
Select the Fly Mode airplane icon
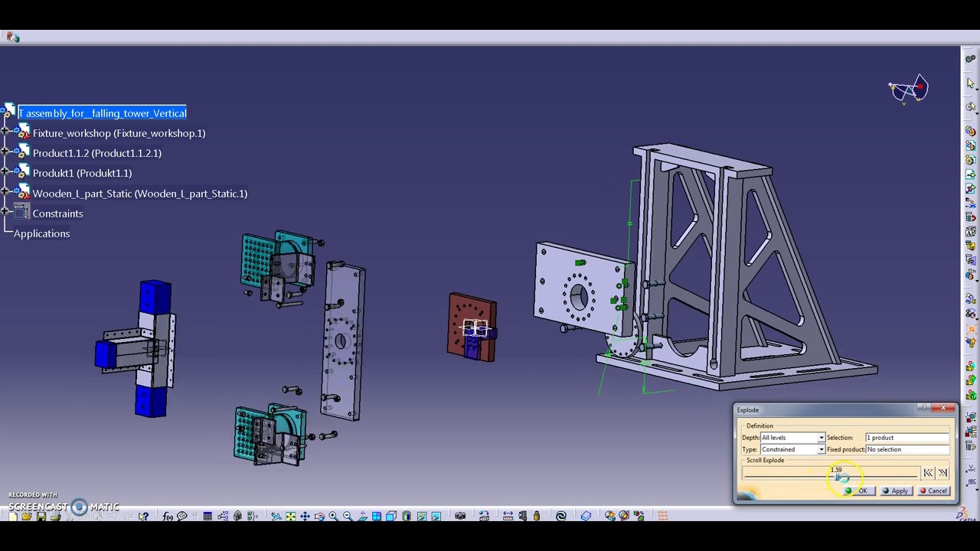tap(276, 516)
